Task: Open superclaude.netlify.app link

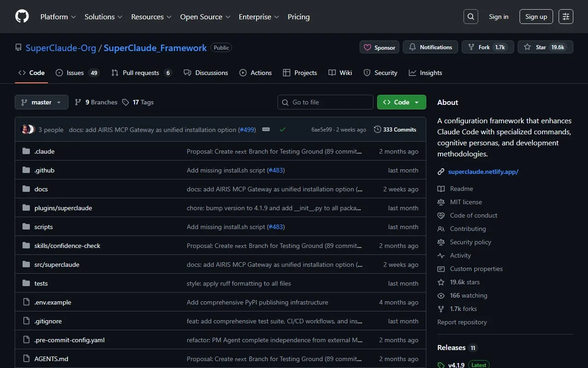Action: click(483, 172)
